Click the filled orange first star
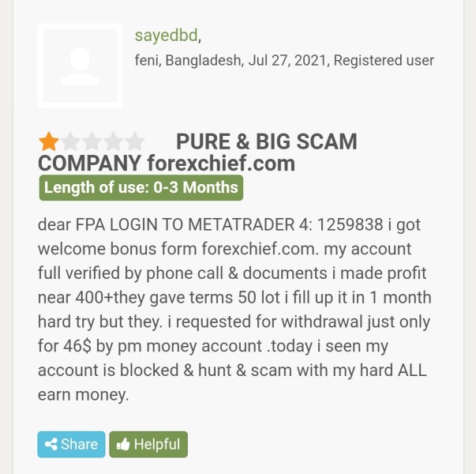This screenshot has width=476, height=474. click(49, 142)
